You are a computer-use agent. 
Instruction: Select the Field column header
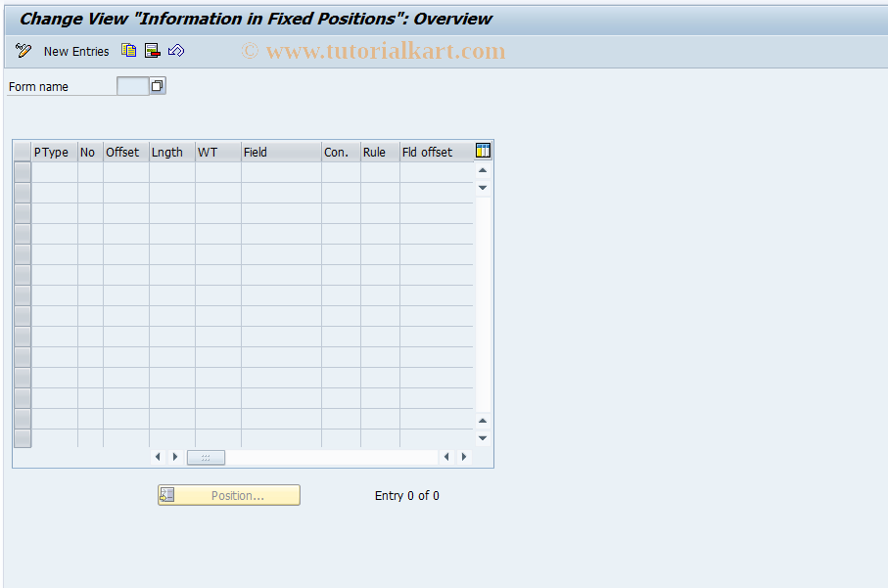(x=281, y=153)
